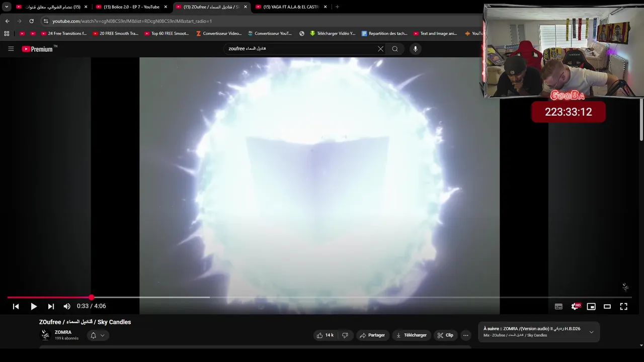This screenshot has height=362, width=644.
Task: Reload the current page
Action: pyautogui.click(x=31, y=21)
